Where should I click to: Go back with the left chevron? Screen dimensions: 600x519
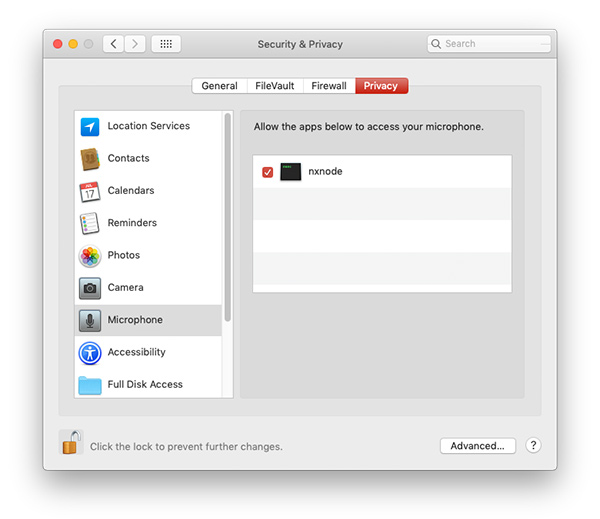click(113, 44)
